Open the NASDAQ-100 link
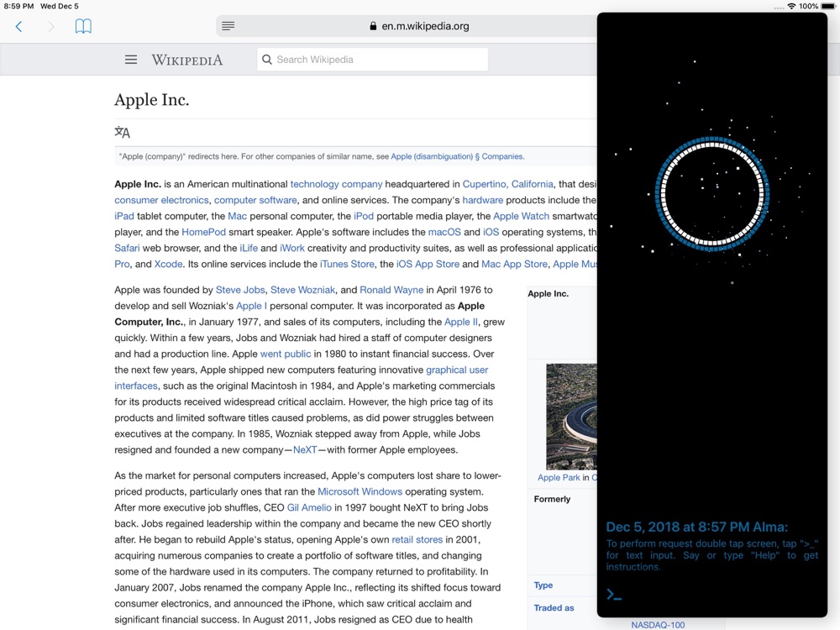The image size is (840, 630). [658, 625]
